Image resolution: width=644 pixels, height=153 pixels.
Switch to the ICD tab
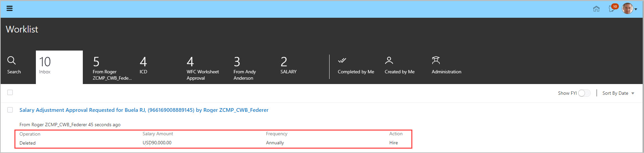pos(143,66)
